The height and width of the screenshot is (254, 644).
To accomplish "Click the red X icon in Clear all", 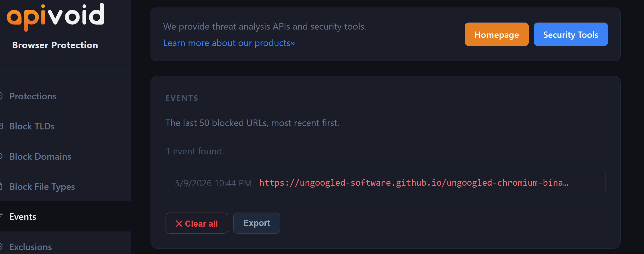I will pos(179,223).
